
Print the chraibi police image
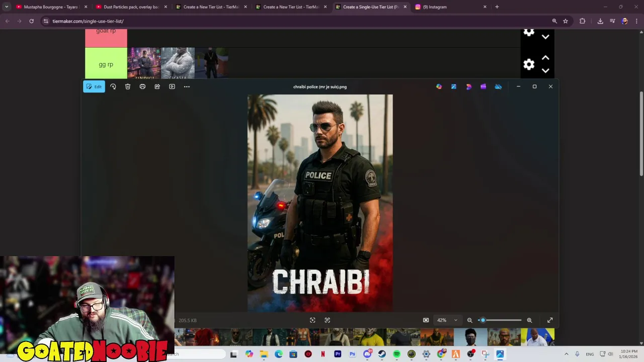[142, 86]
